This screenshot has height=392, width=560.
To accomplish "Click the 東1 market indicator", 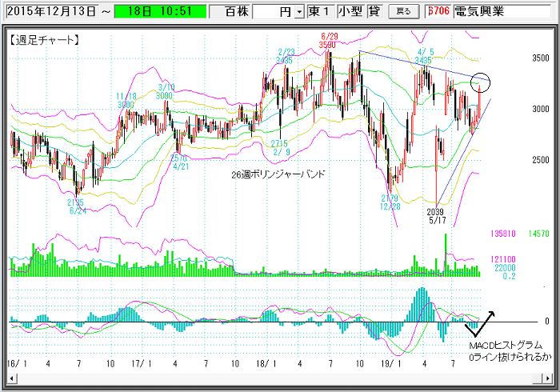I will pyautogui.click(x=320, y=12).
